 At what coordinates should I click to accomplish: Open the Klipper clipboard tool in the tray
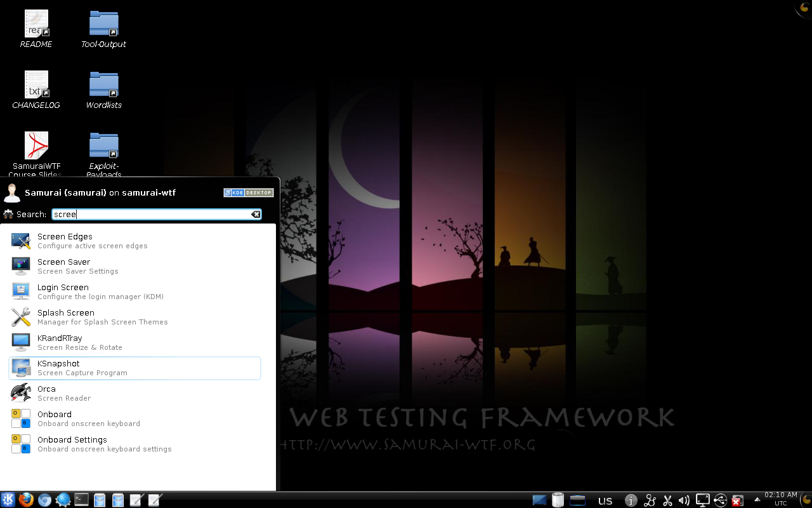[667, 500]
